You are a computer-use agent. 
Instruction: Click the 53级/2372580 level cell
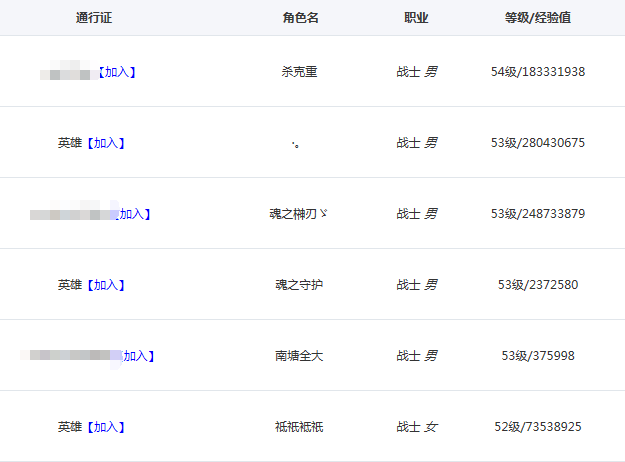[x=538, y=285]
